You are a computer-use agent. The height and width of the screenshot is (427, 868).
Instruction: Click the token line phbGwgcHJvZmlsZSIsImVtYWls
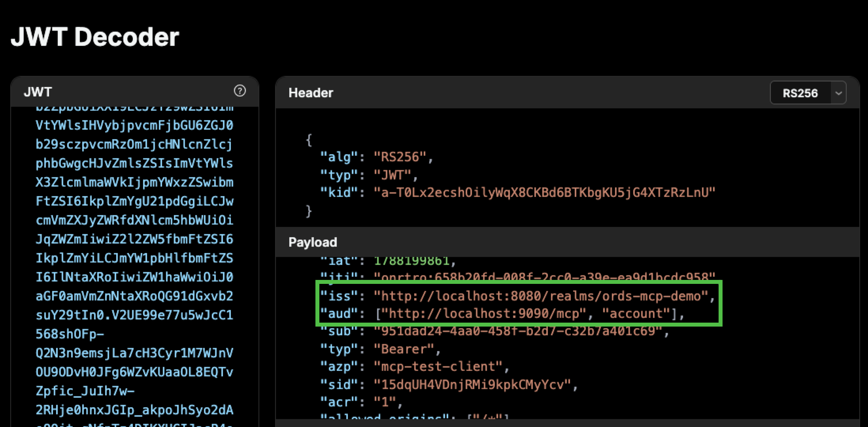point(134,163)
